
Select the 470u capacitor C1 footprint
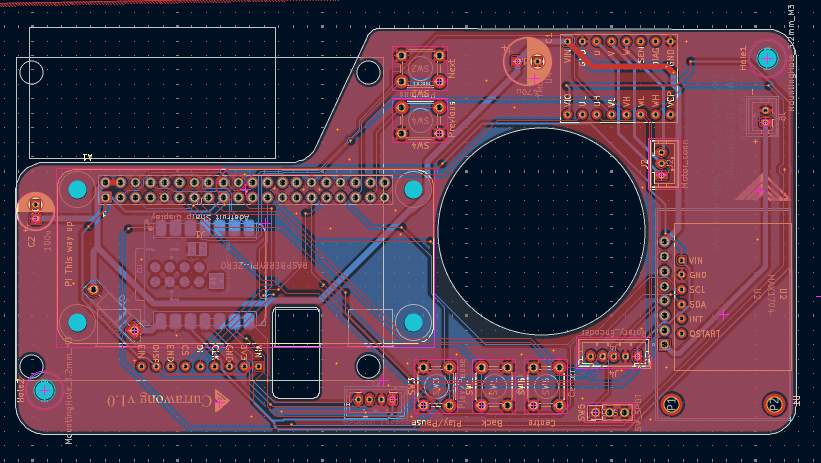(x=527, y=62)
